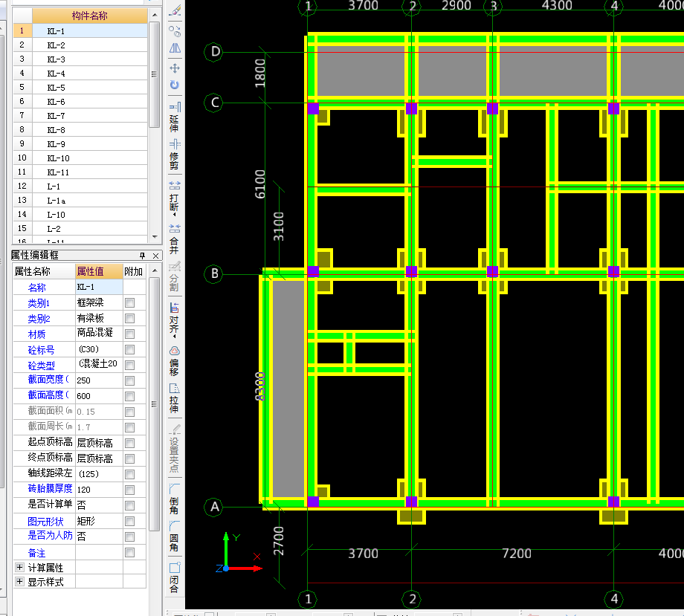Select the 修剪 (Trim) tool

point(175,155)
